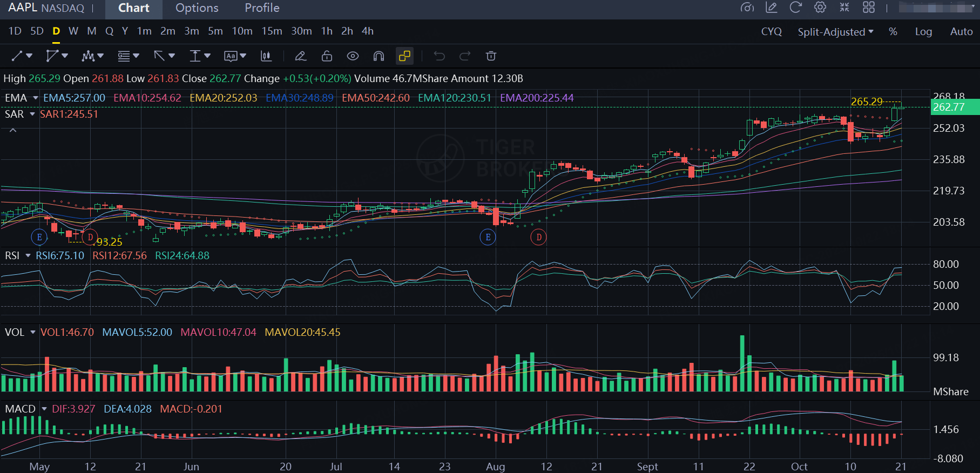Click the blue E earnings marker near August

point(488,237)
